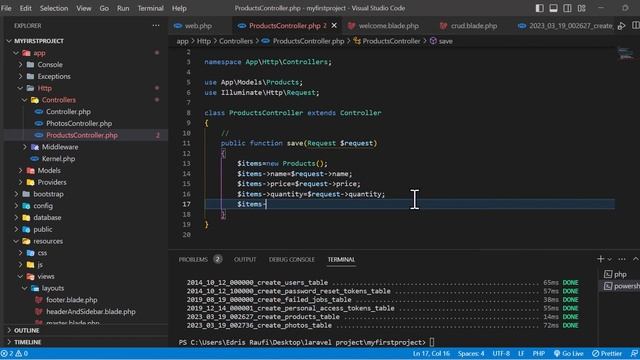
Task: Open PhotosController.php in explorer
Action: pos(79,124)
